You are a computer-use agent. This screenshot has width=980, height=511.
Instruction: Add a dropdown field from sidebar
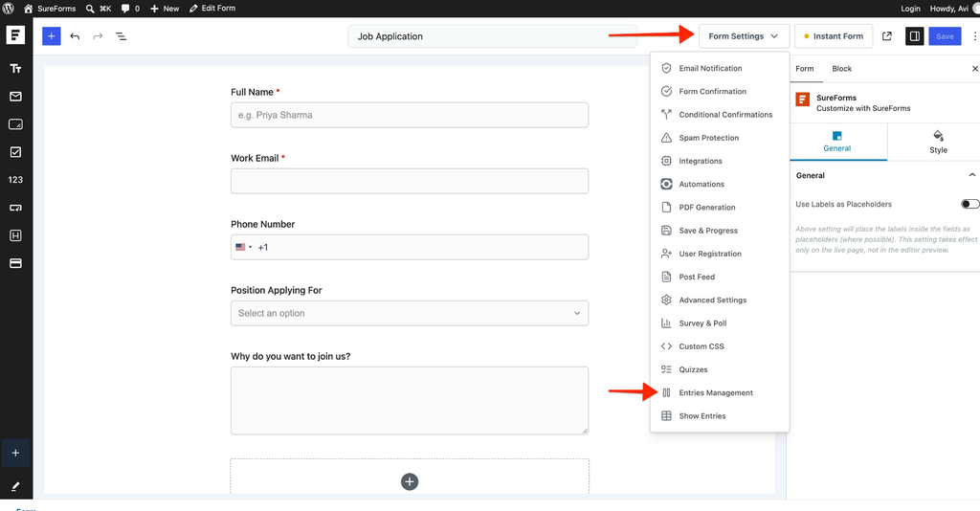(15, 208)
